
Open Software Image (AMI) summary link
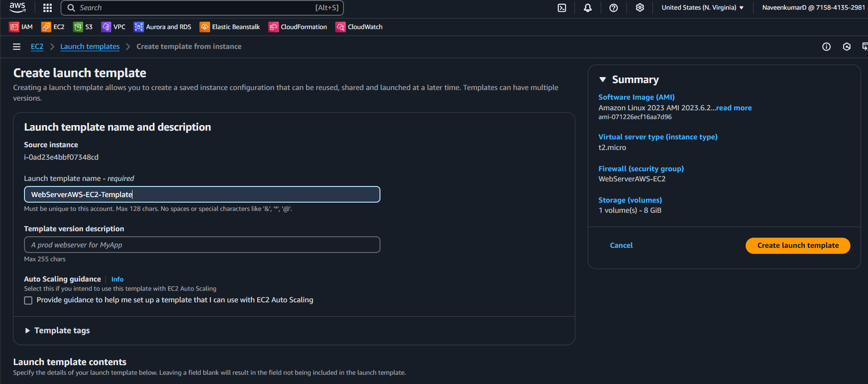636,97
